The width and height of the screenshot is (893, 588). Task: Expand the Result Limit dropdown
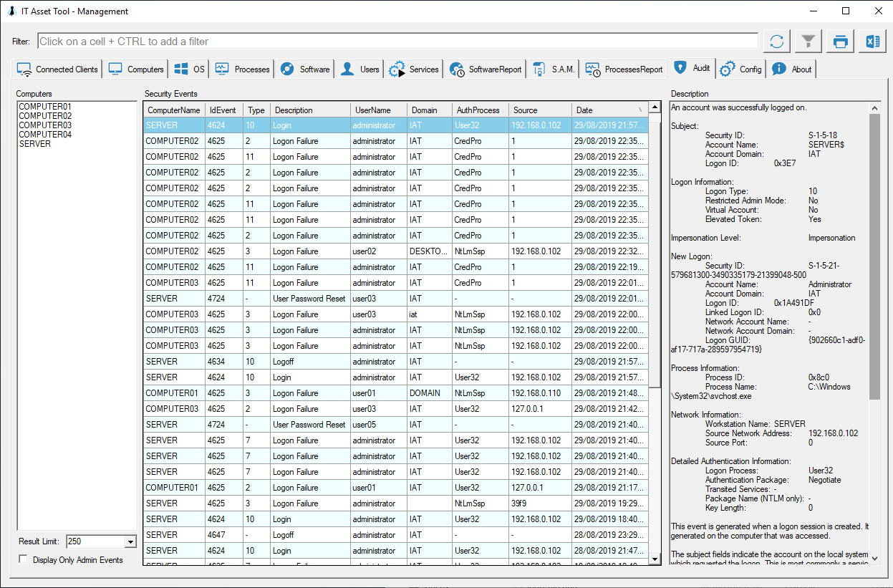click(130, 542)
